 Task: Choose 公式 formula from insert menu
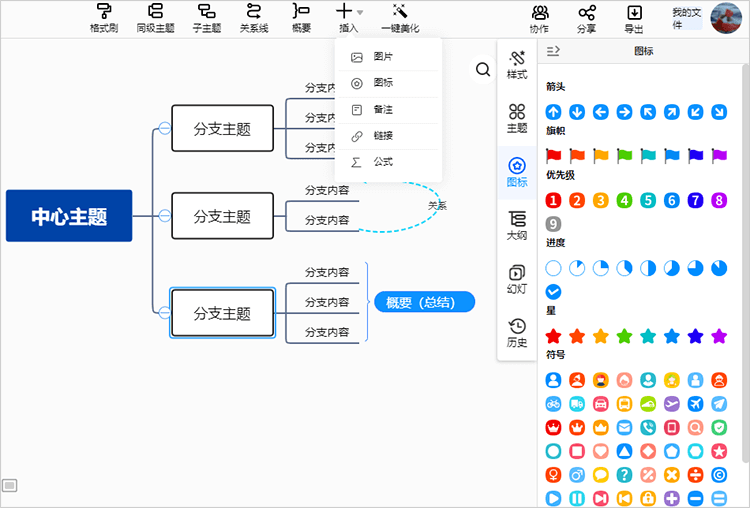pos(388,163)
